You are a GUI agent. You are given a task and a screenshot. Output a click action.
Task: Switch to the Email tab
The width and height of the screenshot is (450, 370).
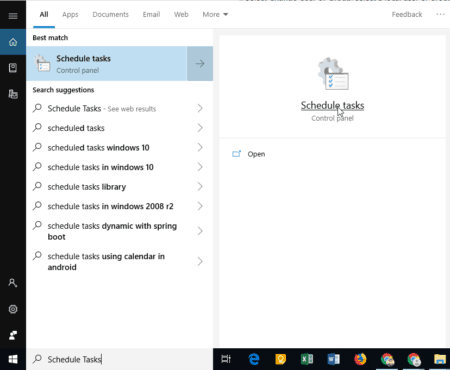[x=151, y=14]
